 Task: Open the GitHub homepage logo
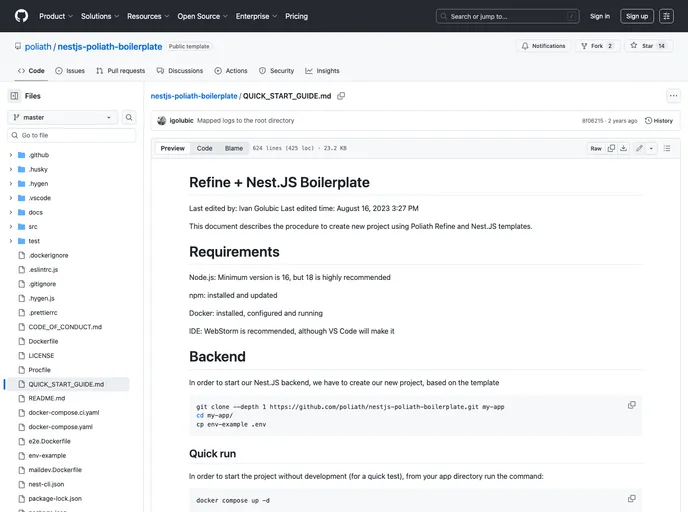tap(21, 16)
